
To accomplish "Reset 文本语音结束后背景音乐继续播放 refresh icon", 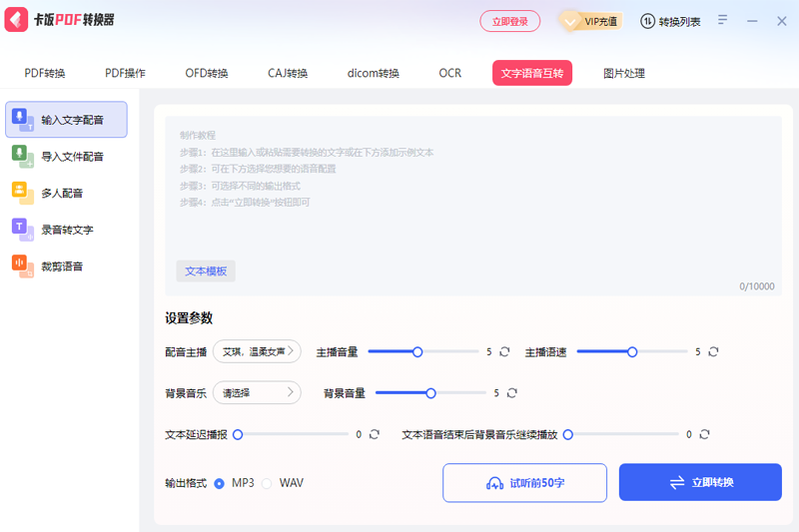I will [705, 434].
